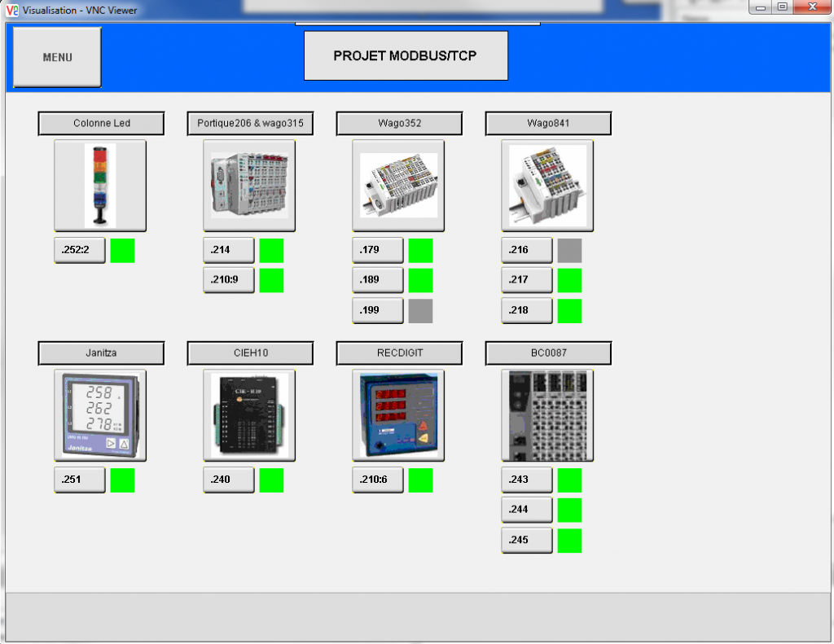
Task: Select the Wago841 controller image
Action: pos(547,186)
